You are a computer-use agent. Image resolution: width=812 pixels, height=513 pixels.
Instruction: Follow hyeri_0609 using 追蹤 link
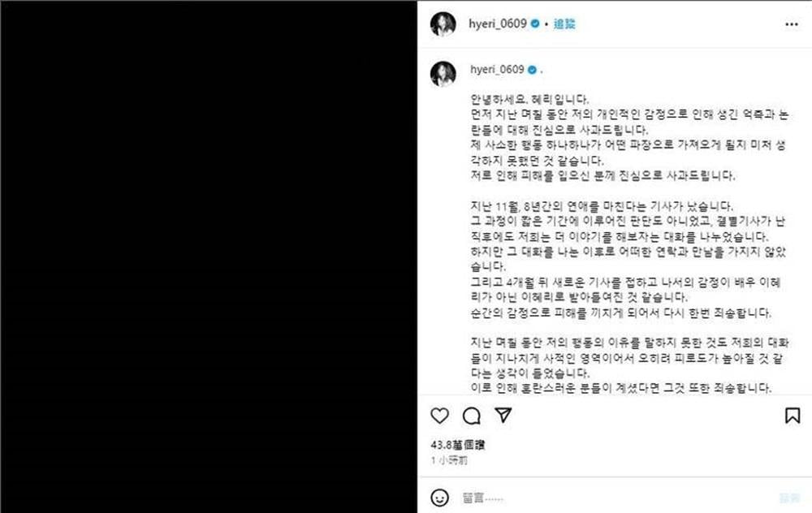pos(564,24)
